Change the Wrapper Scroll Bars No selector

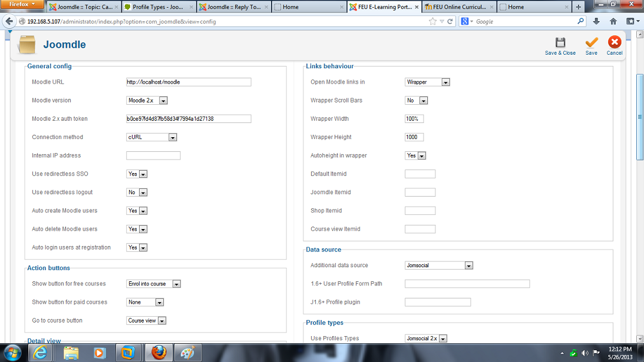[x=416, y=101]
